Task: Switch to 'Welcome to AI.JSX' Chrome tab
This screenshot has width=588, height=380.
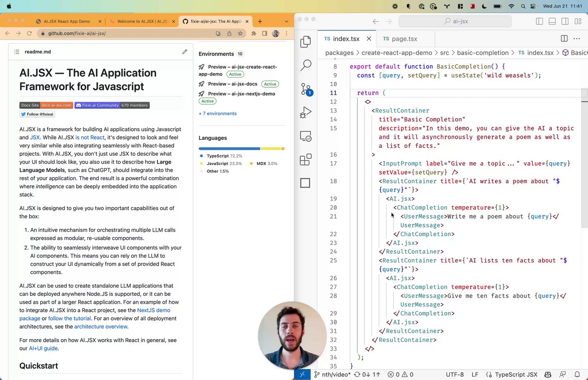Action: click(x=142, y=21)
